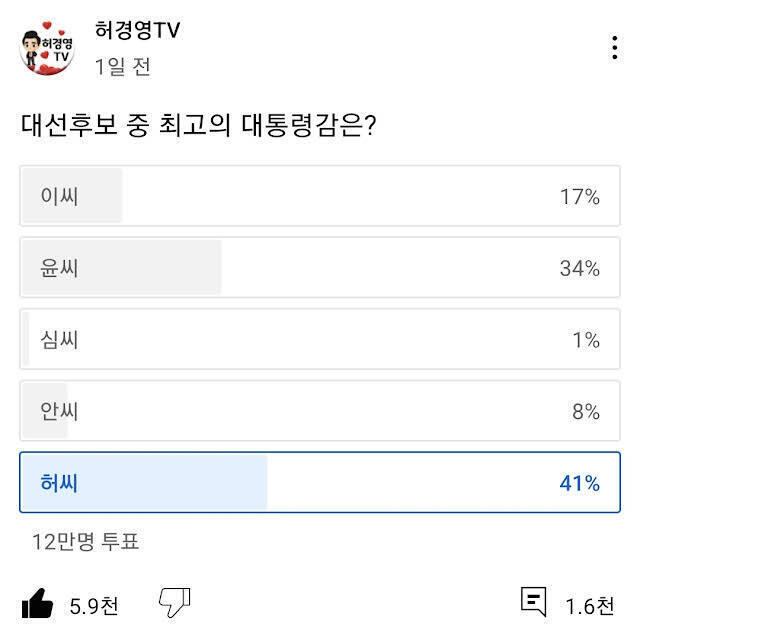Click the 허경영TV channel avatar

46,47
